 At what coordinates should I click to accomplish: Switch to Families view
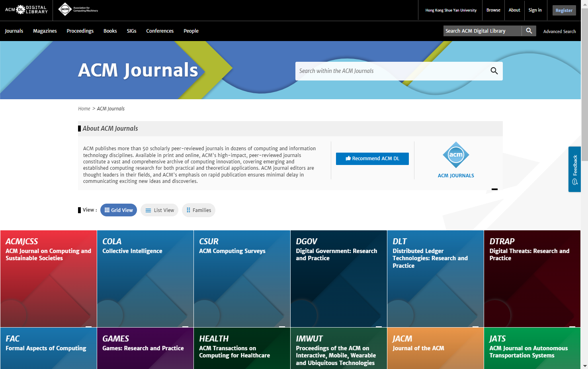coord(199,210)
